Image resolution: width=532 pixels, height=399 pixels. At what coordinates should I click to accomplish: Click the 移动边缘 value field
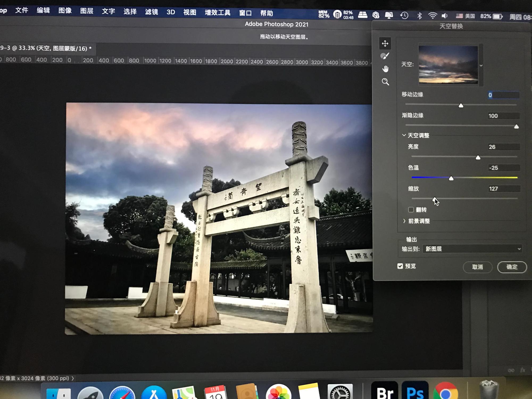504,95
